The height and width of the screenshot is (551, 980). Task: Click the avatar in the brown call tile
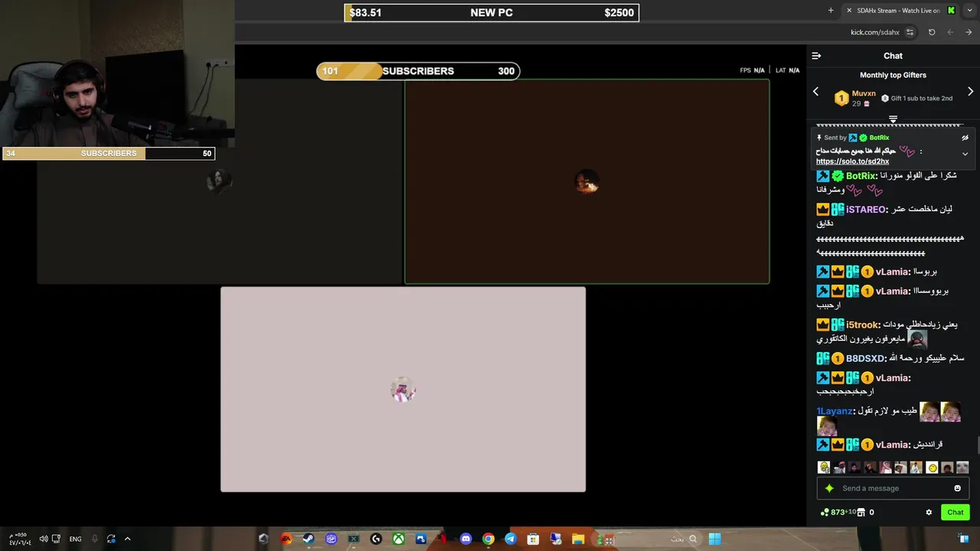[x=586, y=182]
